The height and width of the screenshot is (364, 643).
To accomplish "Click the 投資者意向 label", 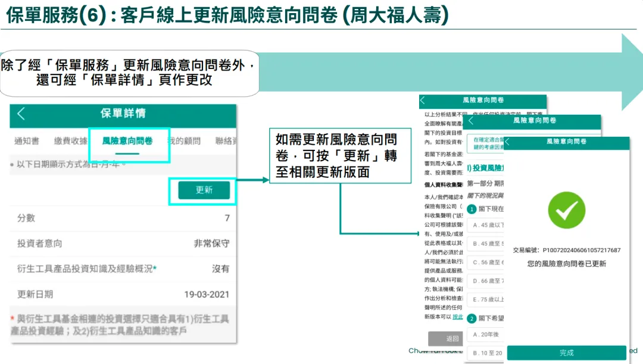I will (x=40, y=244).
